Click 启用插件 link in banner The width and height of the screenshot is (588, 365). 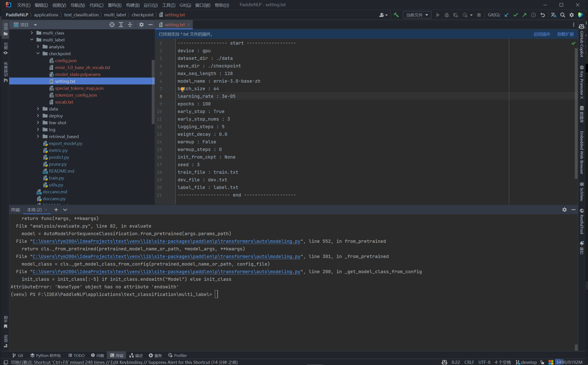point(542,34)
